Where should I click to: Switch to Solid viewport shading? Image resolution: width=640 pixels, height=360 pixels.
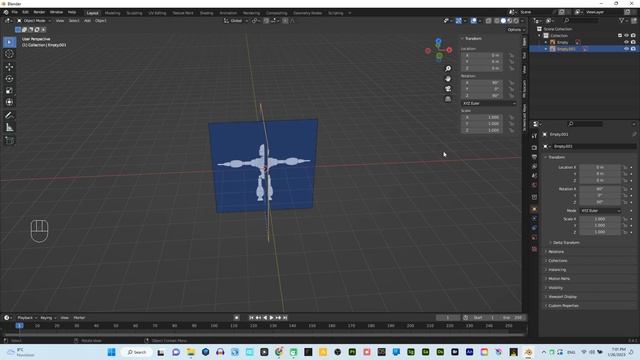pyautogui.click(x=503, y=20)
